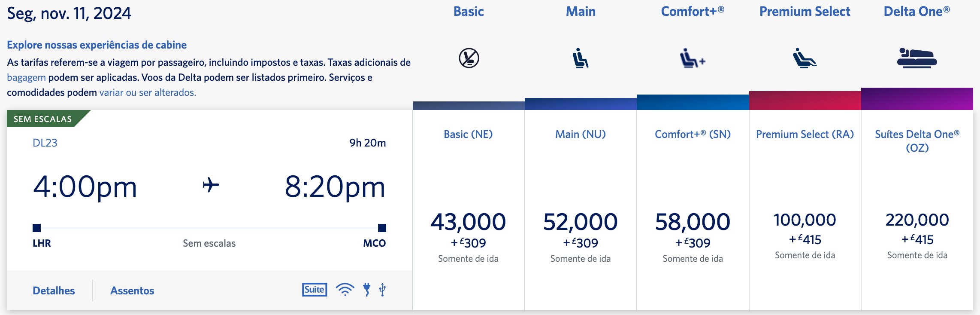This screenshot has width=980, height=315.
Task: Click the Wi-Fi amenity icon
Action: pyautogui.click(x=345, y=290)
